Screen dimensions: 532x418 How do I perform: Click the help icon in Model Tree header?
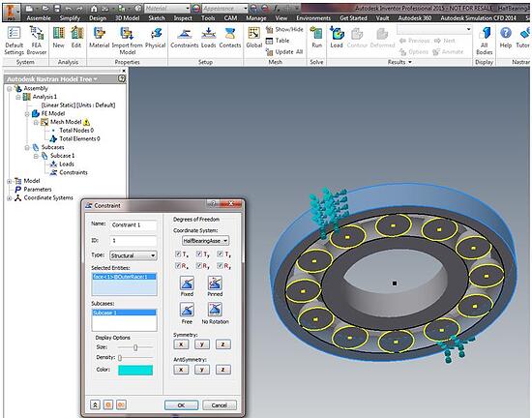click(x=121, y=78)
